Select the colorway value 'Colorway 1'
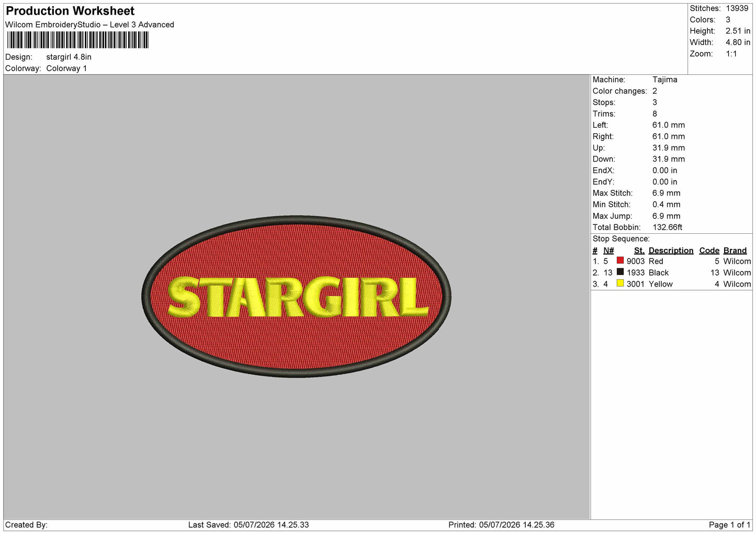The height and width of the screenshot is (534, 756). pos(66,69)
